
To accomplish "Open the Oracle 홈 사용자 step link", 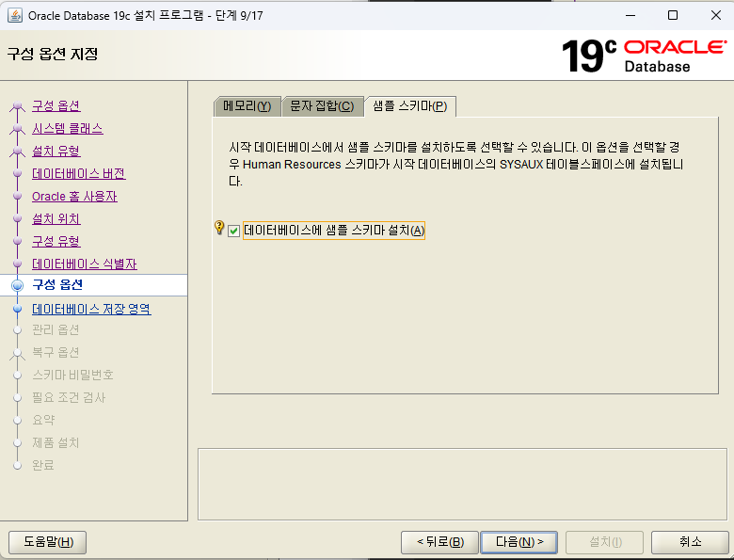I will click(x=74, y=196).
